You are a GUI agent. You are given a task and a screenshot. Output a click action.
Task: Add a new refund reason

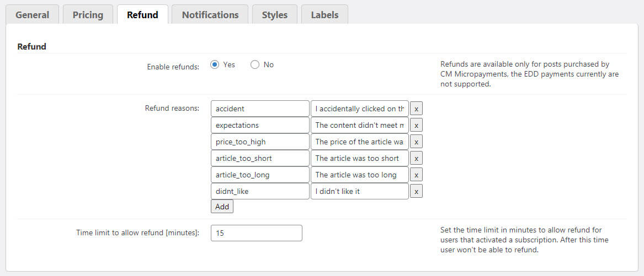[222, 207]
